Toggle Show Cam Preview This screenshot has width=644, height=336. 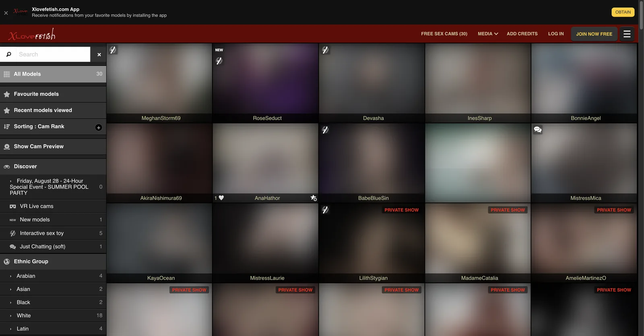(x=53, y=147)
